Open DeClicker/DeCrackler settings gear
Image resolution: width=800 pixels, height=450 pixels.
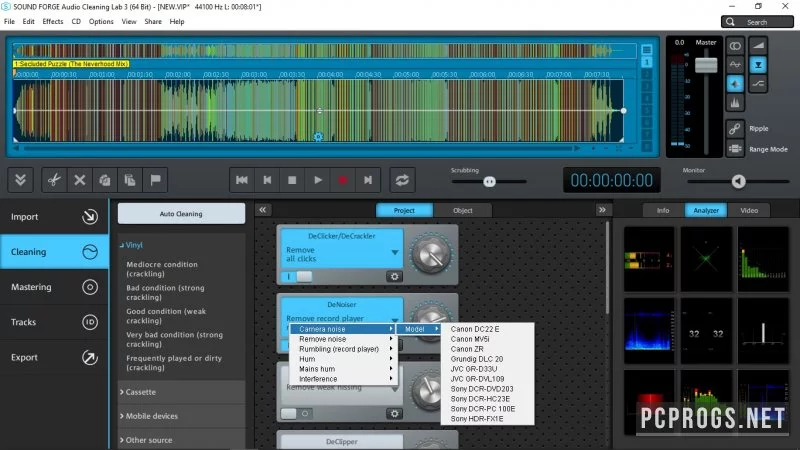(x=394, y=277)
